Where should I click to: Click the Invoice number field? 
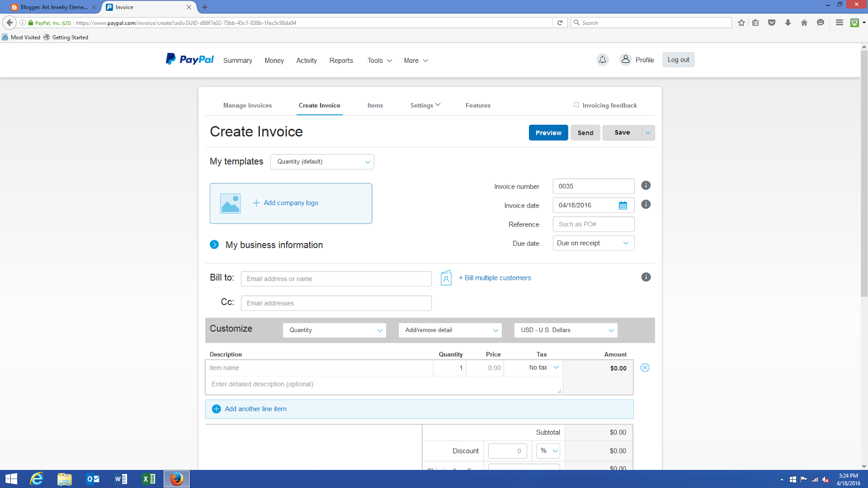pyautogui.click(x=593, y=186)
